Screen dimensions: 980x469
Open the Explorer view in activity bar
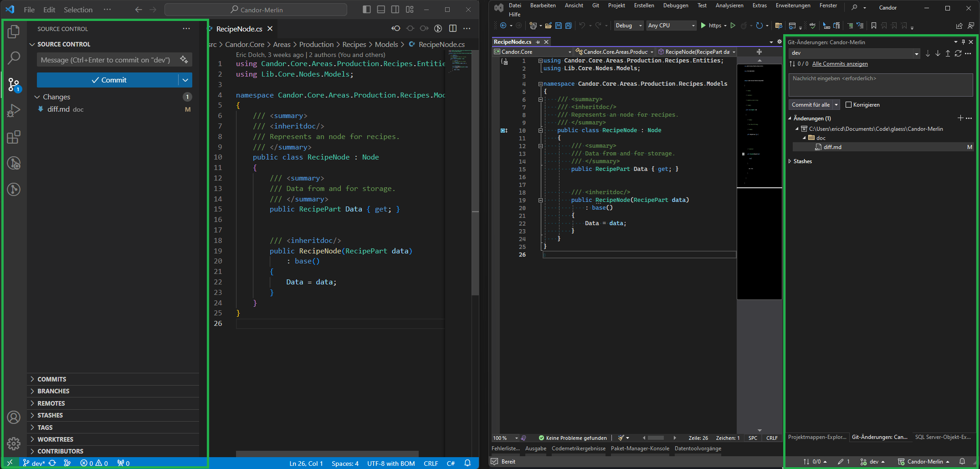[14, 31]
